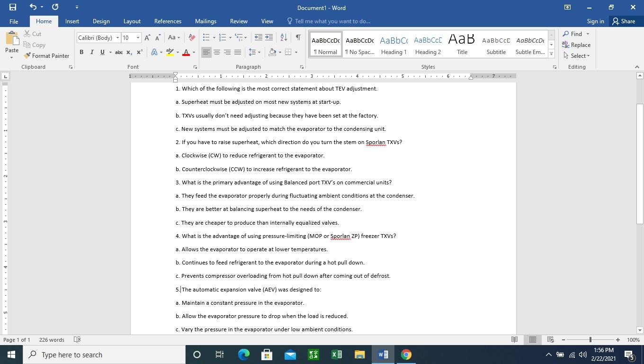
Task: Toggle paragraph marks display
Action: (297, 37)
